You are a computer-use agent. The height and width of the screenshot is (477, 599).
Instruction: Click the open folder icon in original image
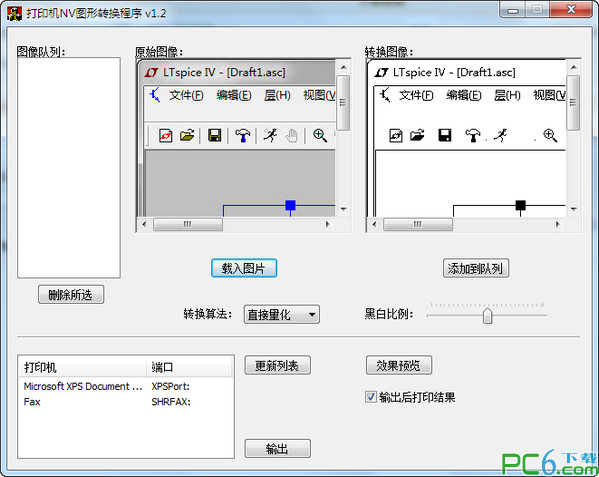click(187, 135)
